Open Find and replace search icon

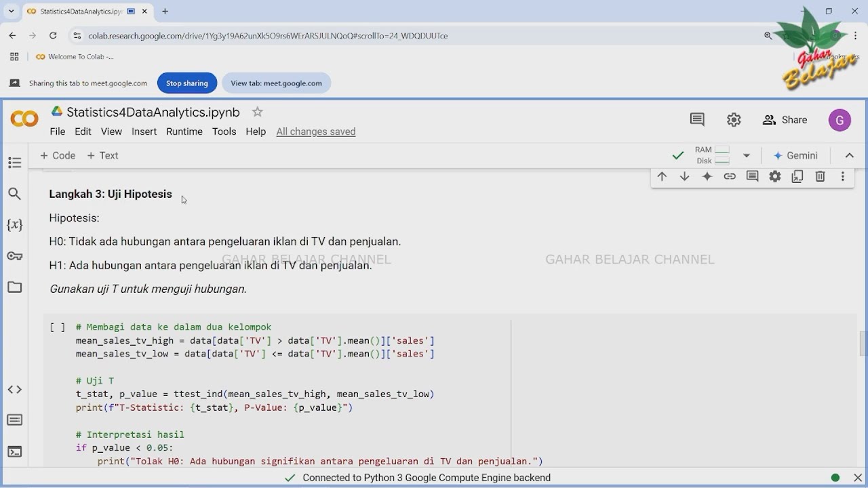pyautogui.click(x=14, y=194)
